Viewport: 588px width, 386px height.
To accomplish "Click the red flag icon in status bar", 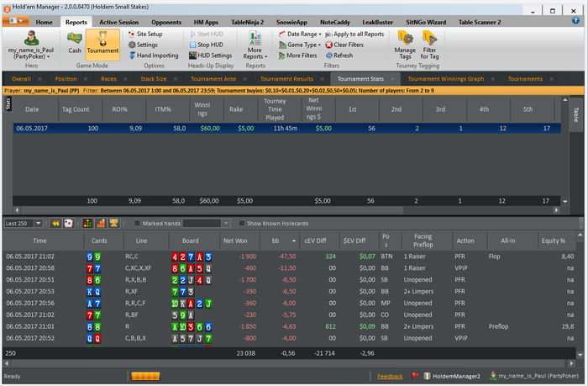I will tap(415, 375).
